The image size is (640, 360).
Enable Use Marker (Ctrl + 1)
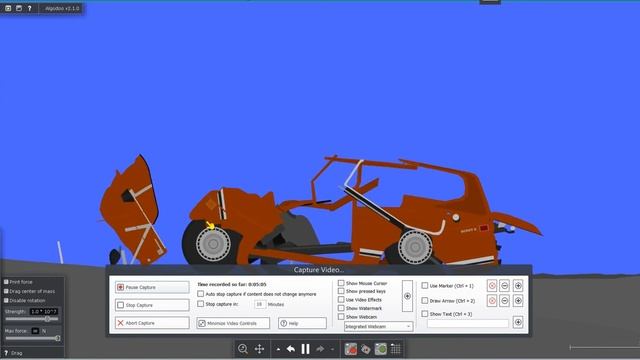pyautogui.click(x=424, y=286)
